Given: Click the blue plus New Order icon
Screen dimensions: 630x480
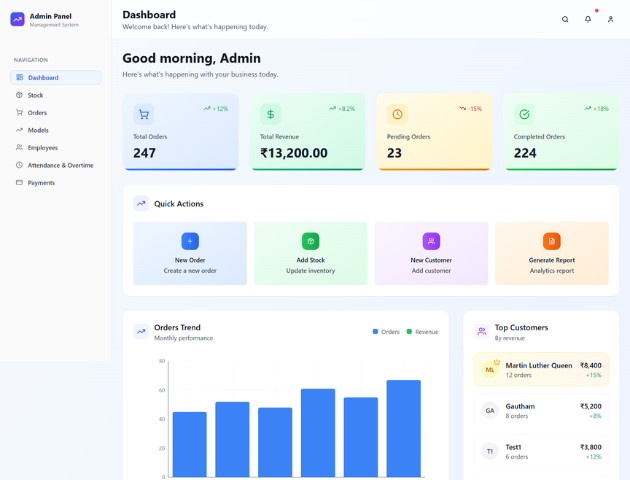Looking at the screenshot, I should (190, 241).
